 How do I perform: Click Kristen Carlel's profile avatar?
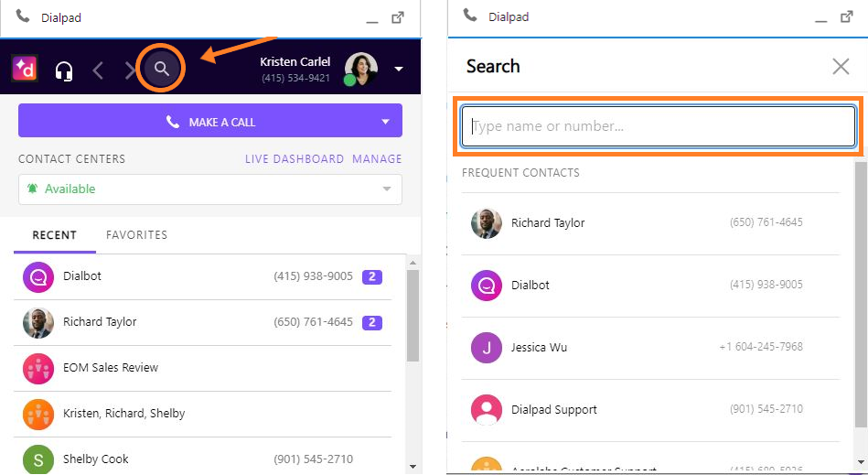point(361,70)
